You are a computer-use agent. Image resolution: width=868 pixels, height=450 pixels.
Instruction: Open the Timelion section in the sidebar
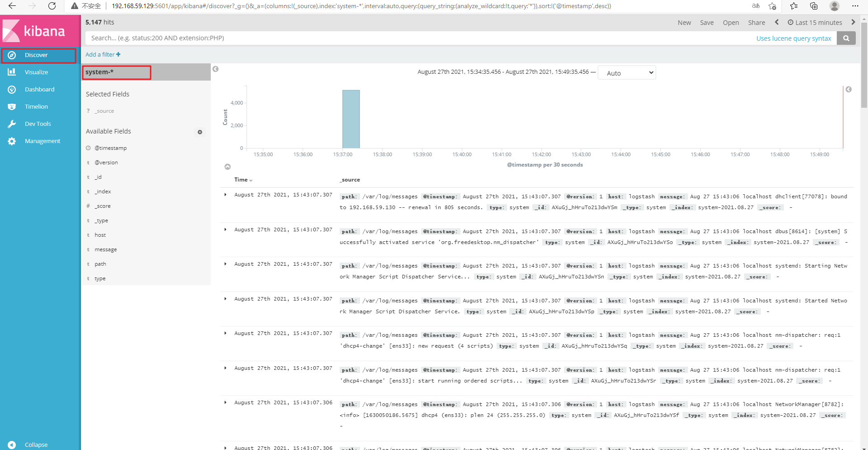[36, 107]
